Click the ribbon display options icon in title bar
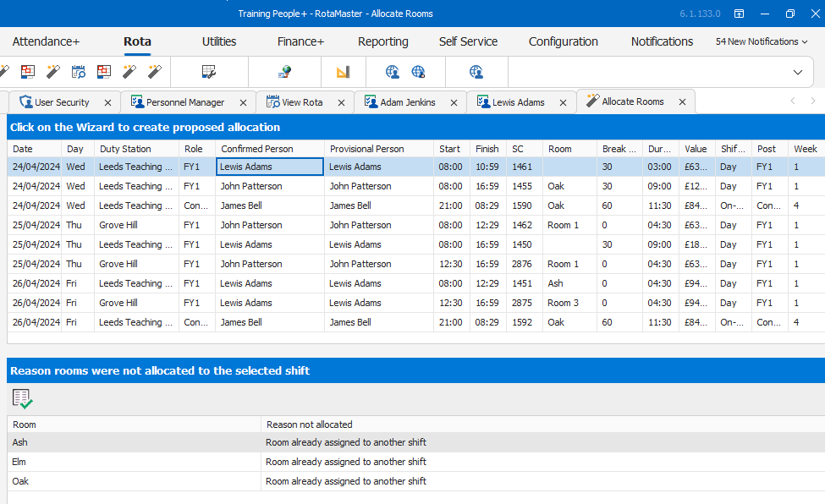825x504 pixels. (x=739, y=14)
